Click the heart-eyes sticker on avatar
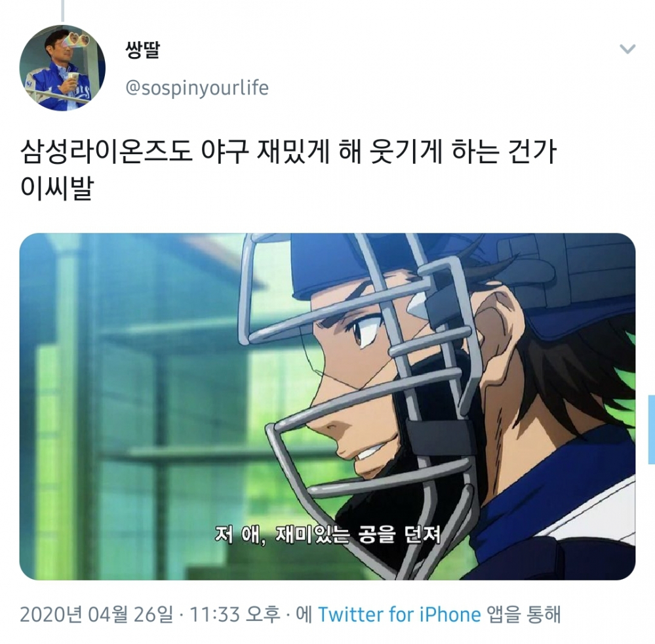 [79, 40]
